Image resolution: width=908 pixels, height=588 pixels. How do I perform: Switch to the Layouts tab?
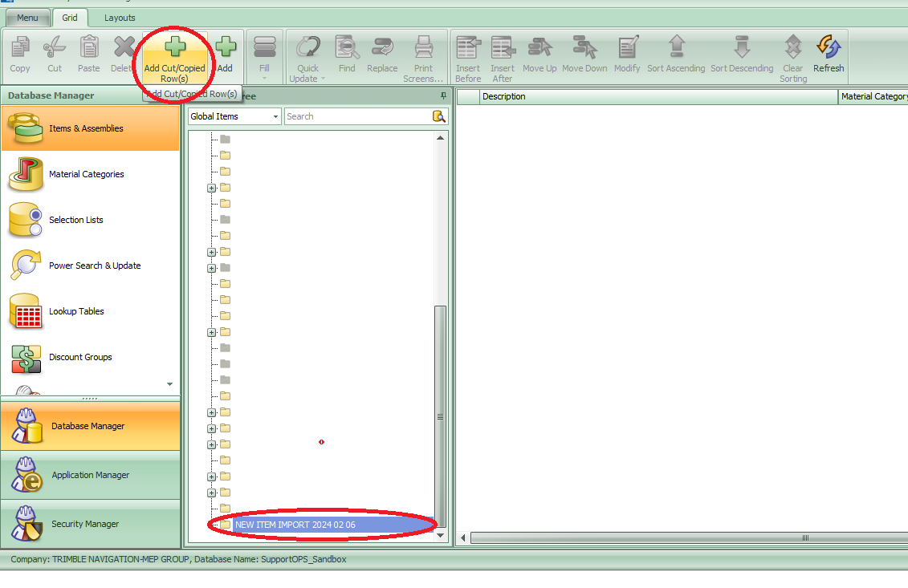click(119, 17)
